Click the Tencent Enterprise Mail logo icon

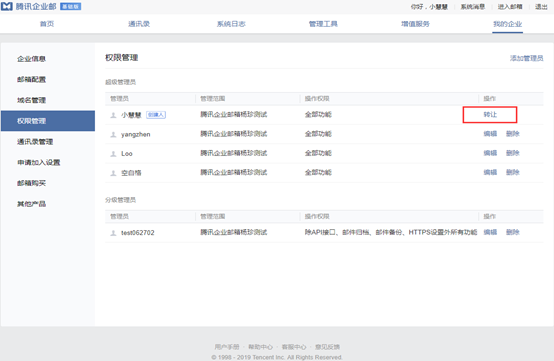[7, 6]
